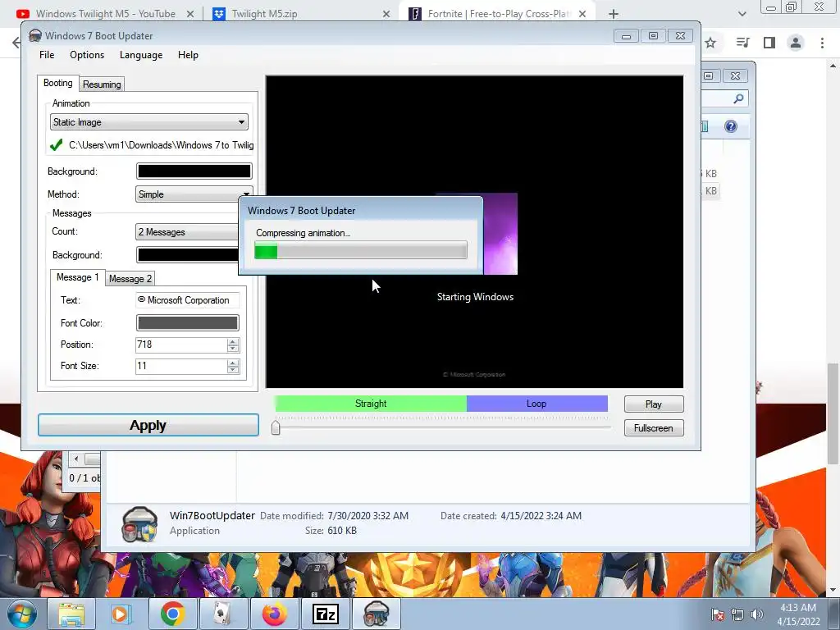Screen dimensions: 840x630
Task: Click the message Text input field
Action: (x=188, y=300)
